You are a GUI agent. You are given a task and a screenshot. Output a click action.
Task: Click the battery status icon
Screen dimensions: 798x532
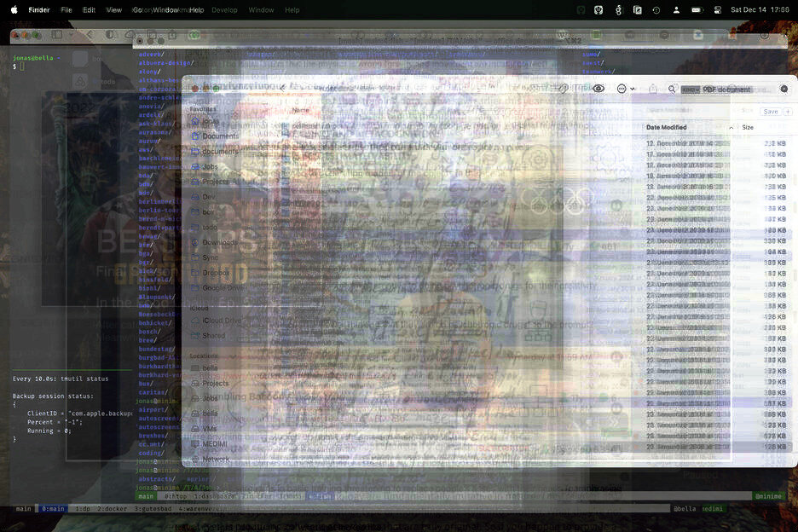coord(697,9)
